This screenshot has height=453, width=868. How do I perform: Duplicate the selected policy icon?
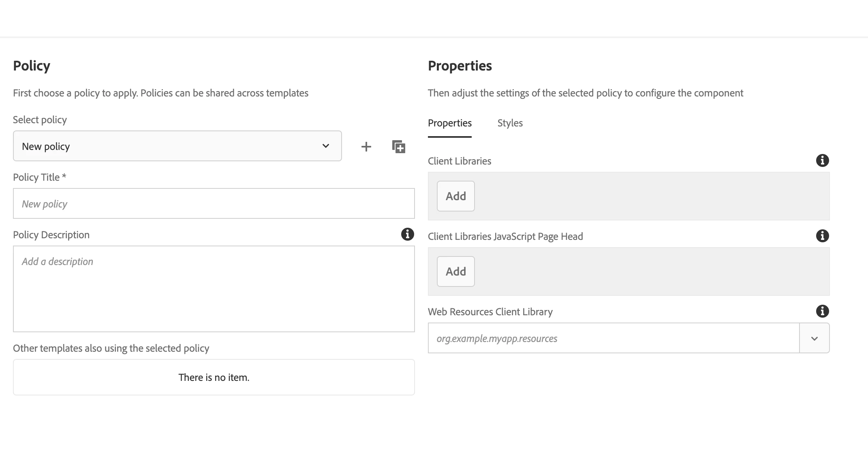click(x=399, y=147)
